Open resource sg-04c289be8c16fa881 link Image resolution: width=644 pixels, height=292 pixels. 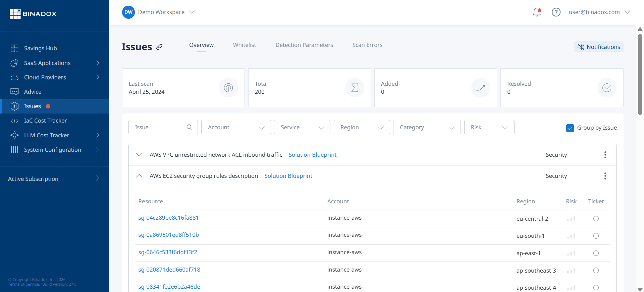[x=168, y=218]
